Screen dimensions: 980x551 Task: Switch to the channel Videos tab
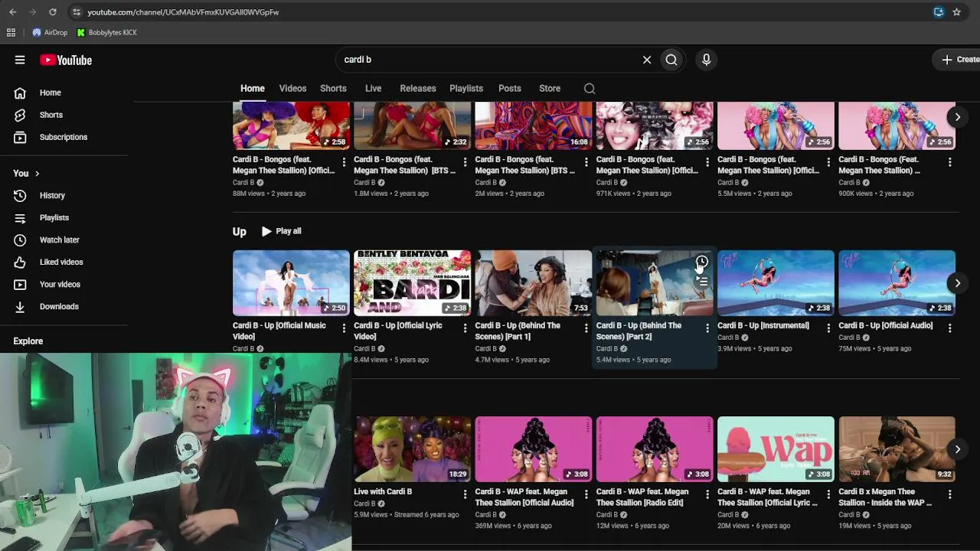(292, 89)
